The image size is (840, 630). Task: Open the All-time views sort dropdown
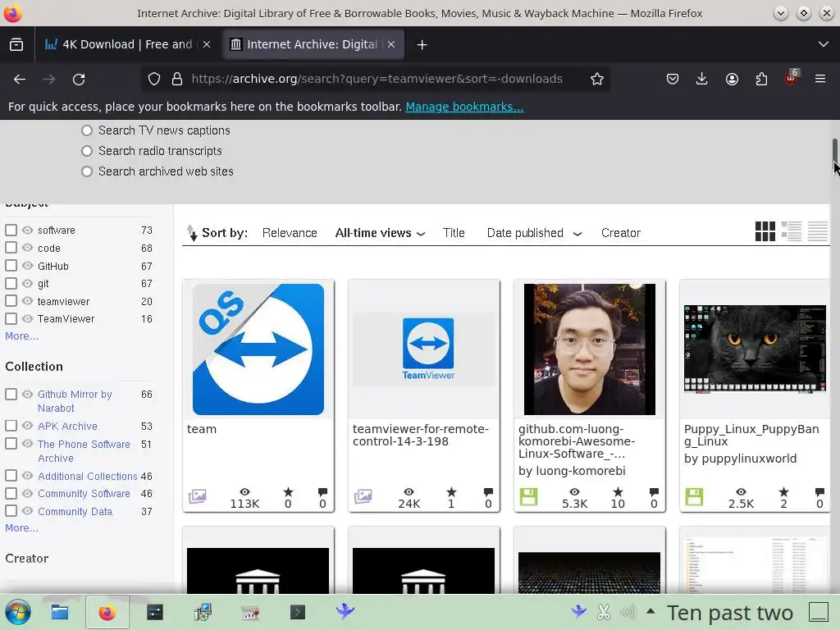tap(380, 233)
